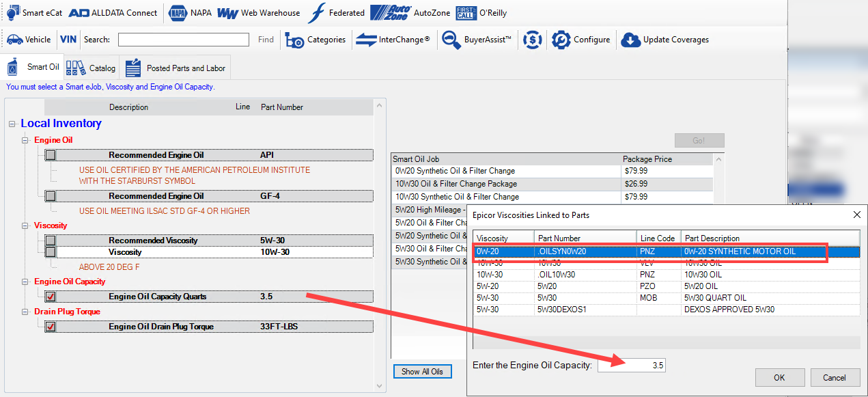Check Viscosity 10W-30 checkbox

(x=51, y=252)
